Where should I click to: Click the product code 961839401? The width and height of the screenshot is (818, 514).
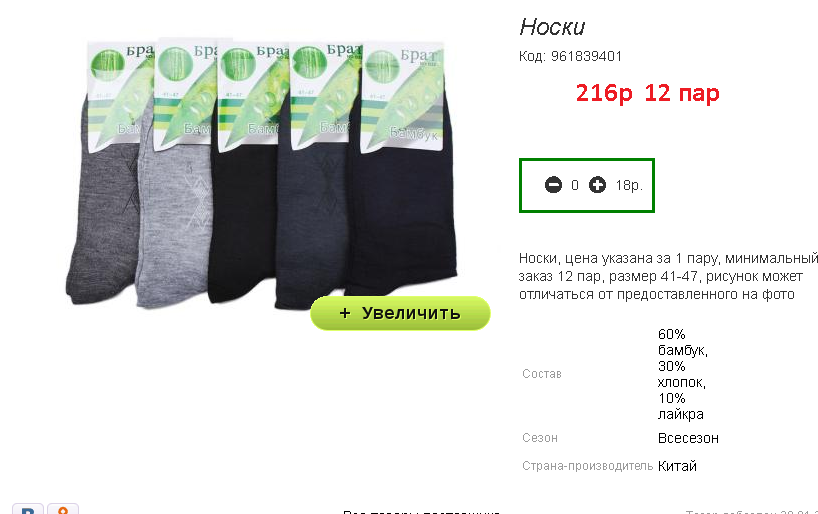586,56
